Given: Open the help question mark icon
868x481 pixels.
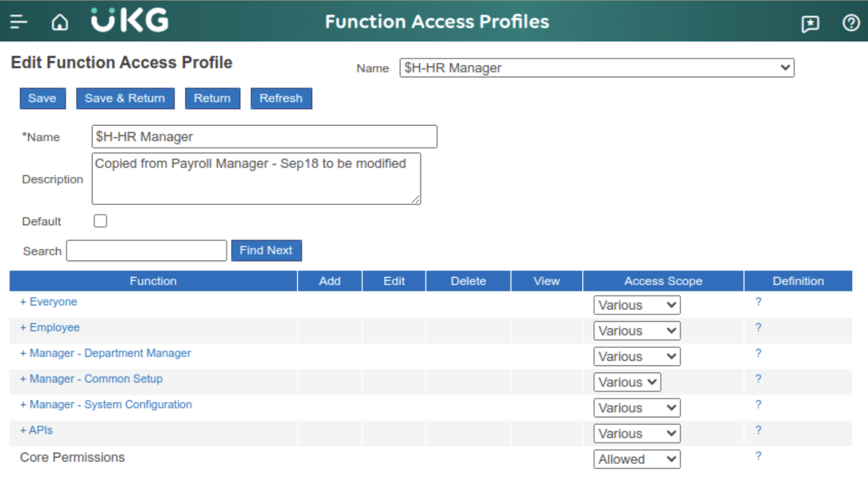Looking at the screenshot, I should point(851,23).
